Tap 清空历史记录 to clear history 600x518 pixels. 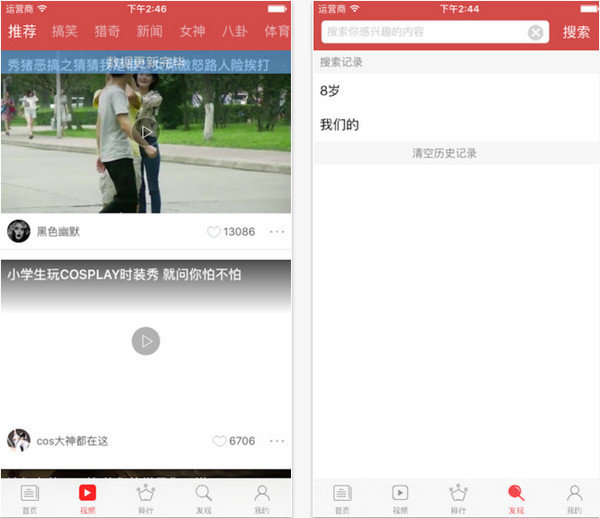coord(444,153)
